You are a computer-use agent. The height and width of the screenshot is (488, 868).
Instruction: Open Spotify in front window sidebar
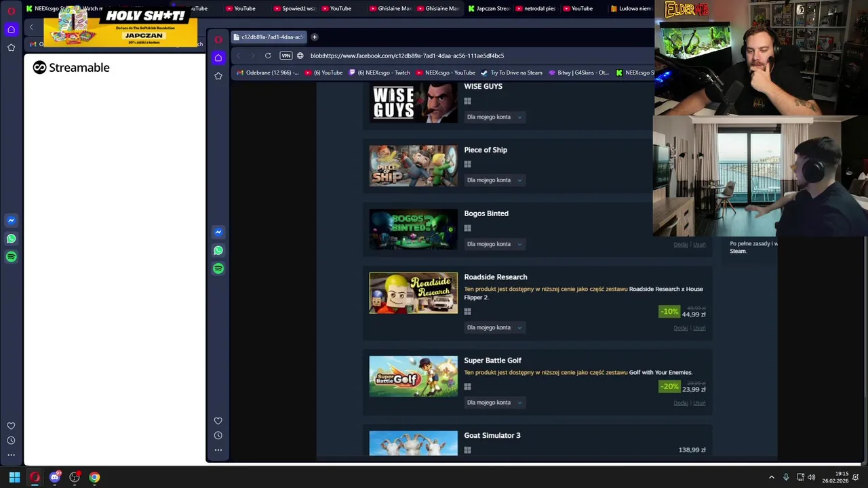[218, 268]
